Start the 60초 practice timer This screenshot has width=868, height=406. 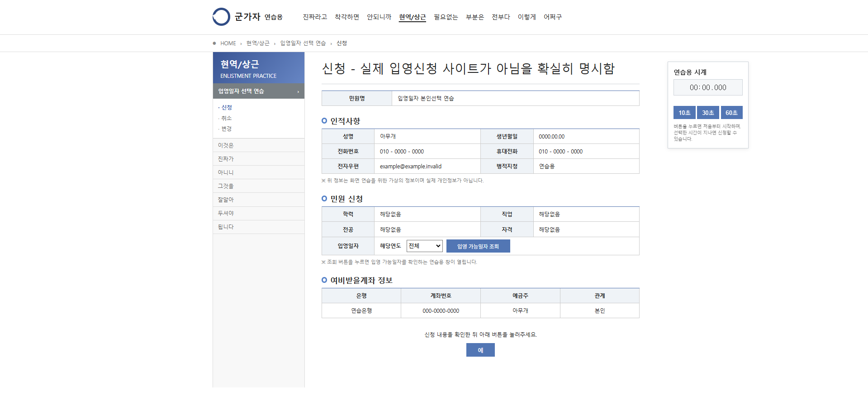click(x=731, y=113)
